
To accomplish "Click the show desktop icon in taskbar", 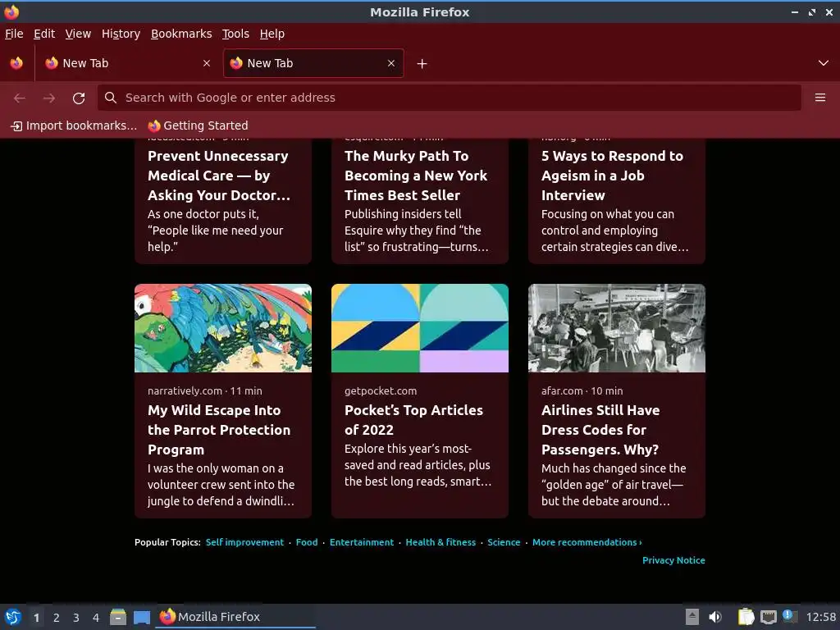I will click(x=141, y=617).
